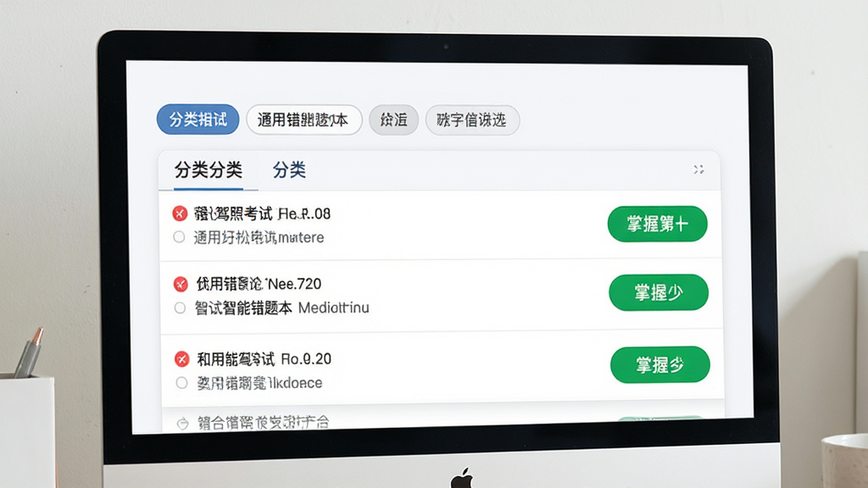Click the title text ending in 'Nee.720'
The height and width of the screenshot is (488, 868).
click(259, 284)
